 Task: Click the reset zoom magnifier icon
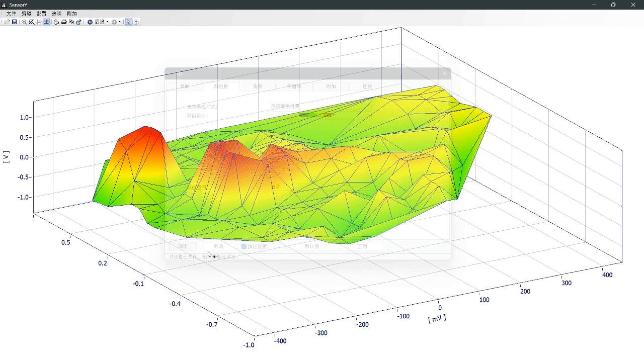(x=32, y=22)
